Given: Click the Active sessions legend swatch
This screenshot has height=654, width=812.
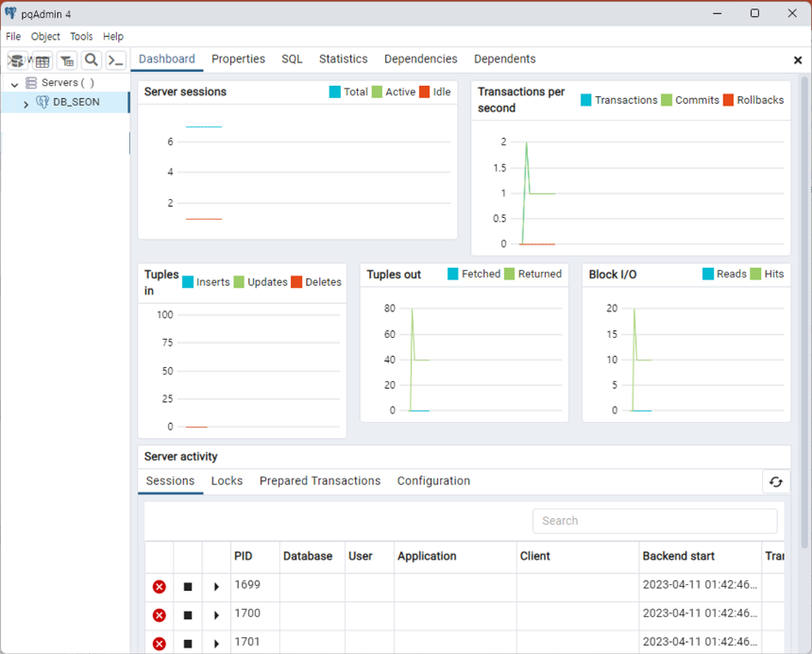Looking at the screenshot, I should click(x=377, y=92).
